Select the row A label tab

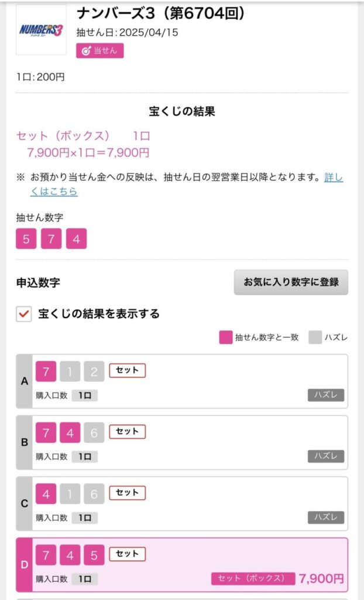(25, 381)
